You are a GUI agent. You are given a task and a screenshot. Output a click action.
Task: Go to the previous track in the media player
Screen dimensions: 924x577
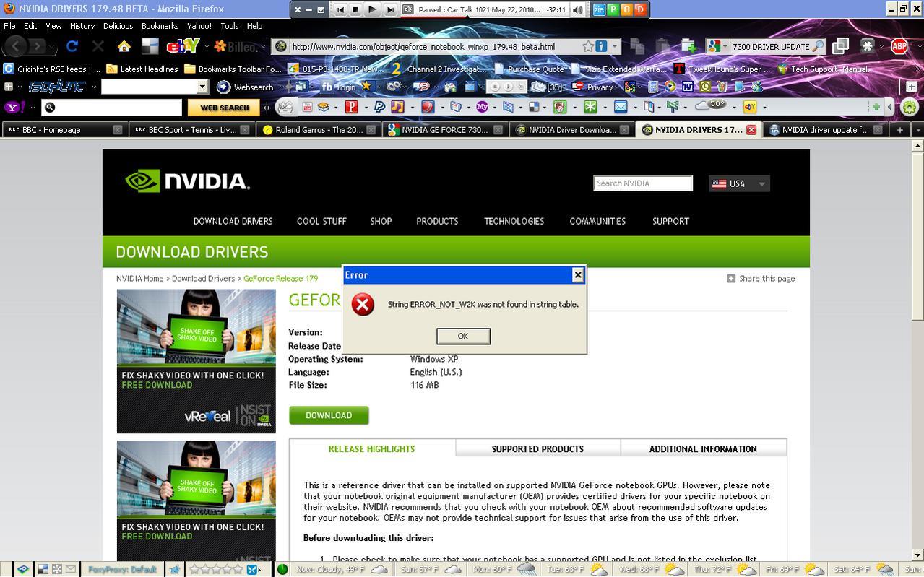340,9
